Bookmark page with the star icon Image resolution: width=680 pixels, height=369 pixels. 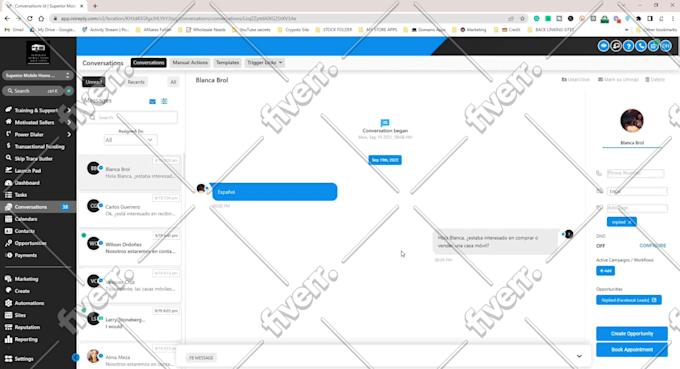[x=522, y=19]
